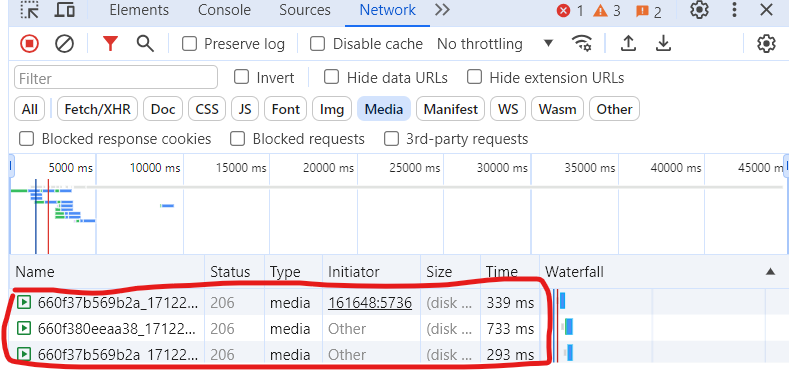Screen dimensions: 789x370
Task: Select the inspect element picker icon
Action: [x=30, y=10]
